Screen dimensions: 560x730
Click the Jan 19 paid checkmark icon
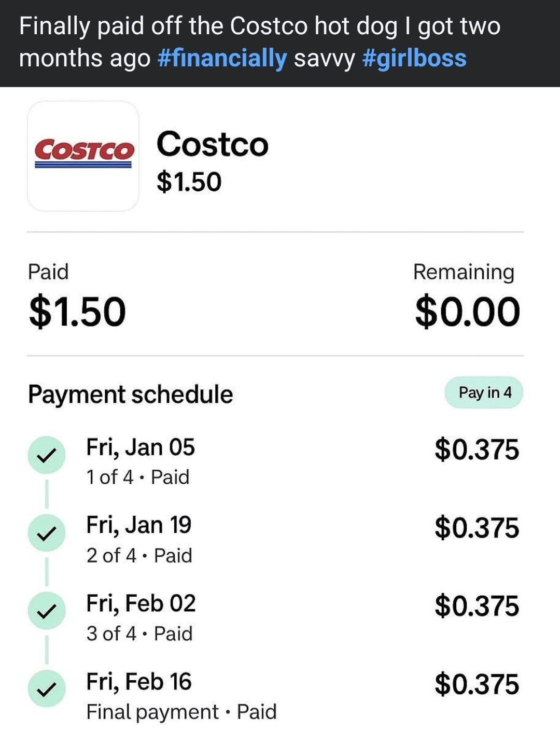click(47, 533)
